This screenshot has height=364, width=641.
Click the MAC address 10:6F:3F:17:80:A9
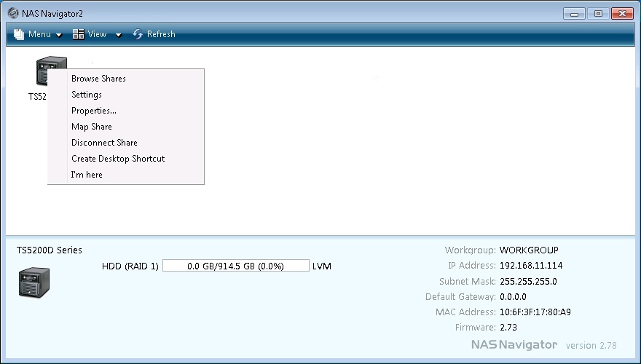535,312
